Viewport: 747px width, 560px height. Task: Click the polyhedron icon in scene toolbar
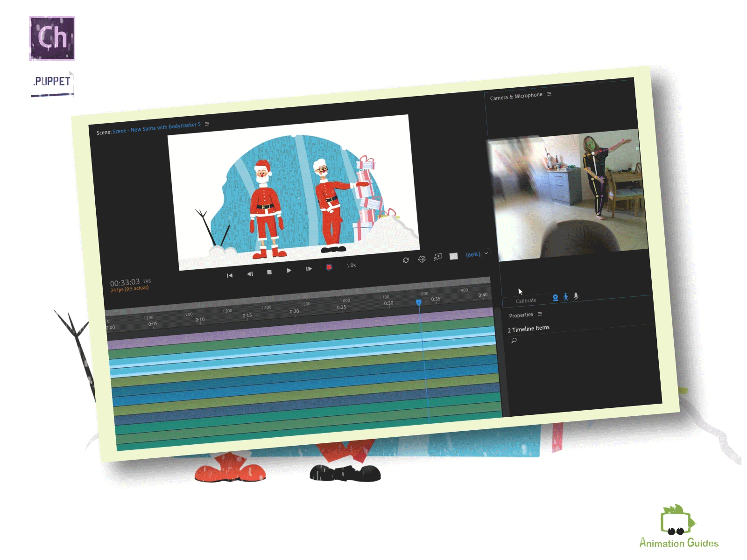click(x=422, y=259)
